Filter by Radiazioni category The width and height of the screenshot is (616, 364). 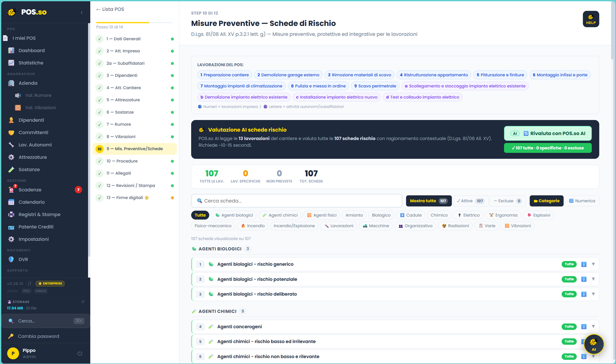pos(455,226)
